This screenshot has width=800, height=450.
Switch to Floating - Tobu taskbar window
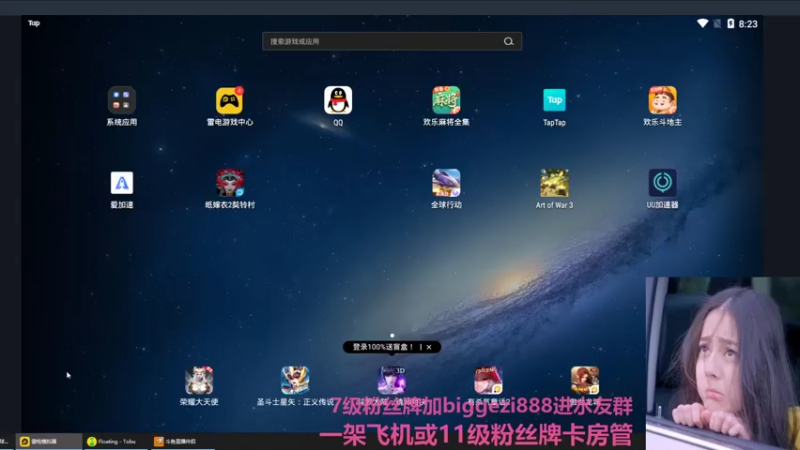pos(115,441)
